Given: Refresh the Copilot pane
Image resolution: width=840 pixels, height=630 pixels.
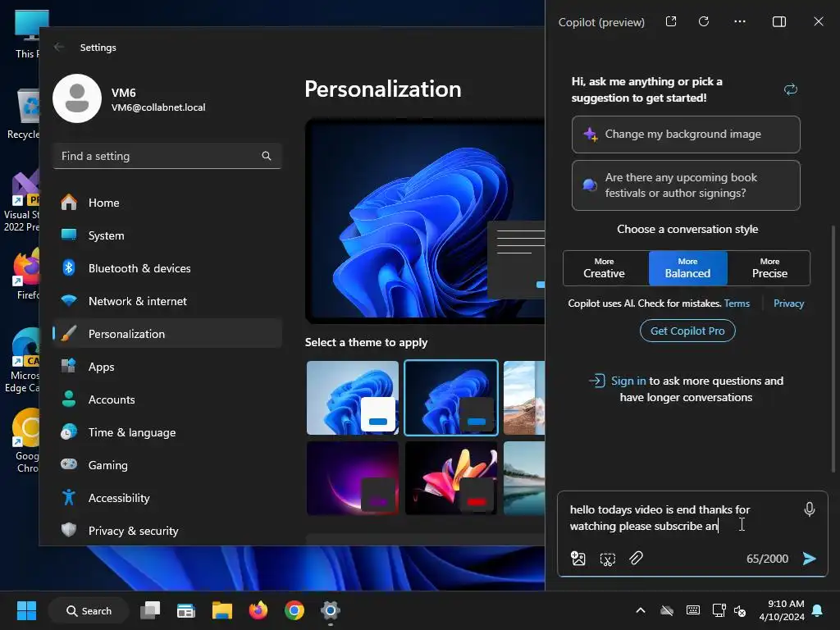Looking at the screenshot, I should (x=704, y=21).
